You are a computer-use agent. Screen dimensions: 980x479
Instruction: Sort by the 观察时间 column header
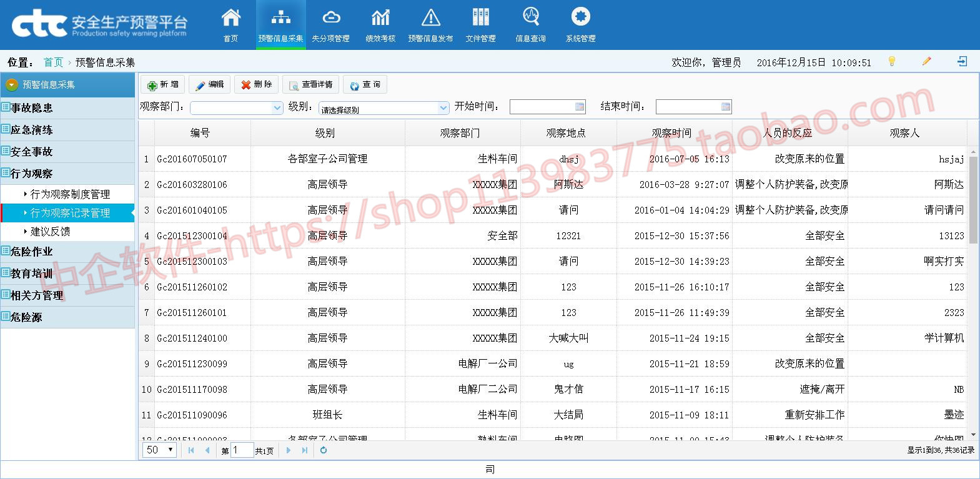[x=674, y=133]
